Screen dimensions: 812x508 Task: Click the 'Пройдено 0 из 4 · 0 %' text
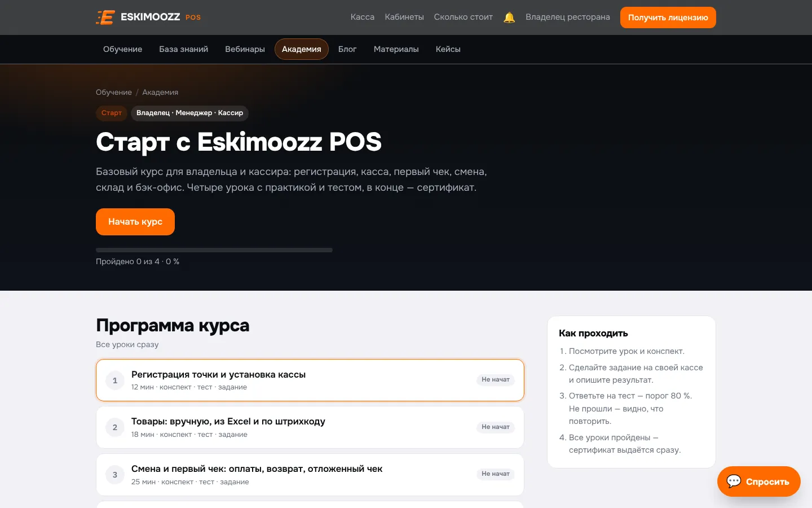click(138, 261)
